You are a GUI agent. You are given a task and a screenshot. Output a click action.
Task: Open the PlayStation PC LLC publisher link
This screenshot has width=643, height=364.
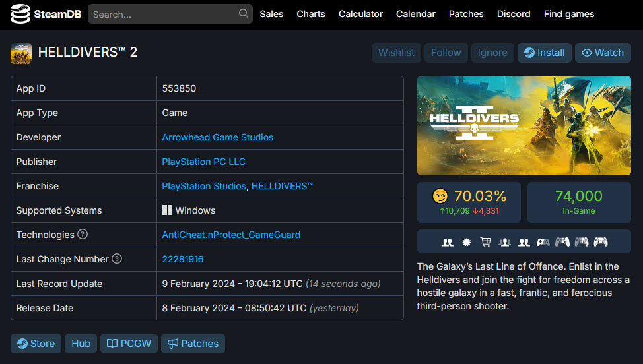pos(204,162)
